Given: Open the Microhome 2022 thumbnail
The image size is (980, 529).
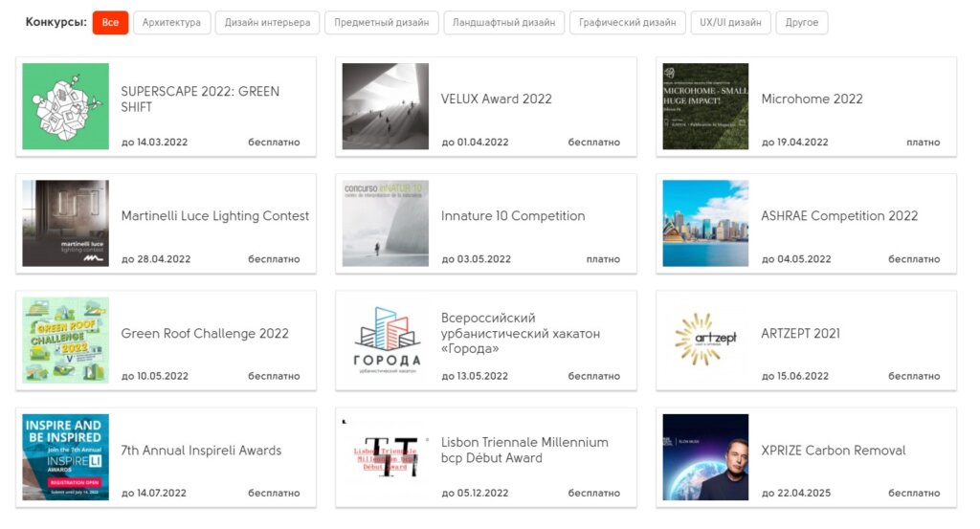Looking at the screenshot, I should (x=705, y=106).
